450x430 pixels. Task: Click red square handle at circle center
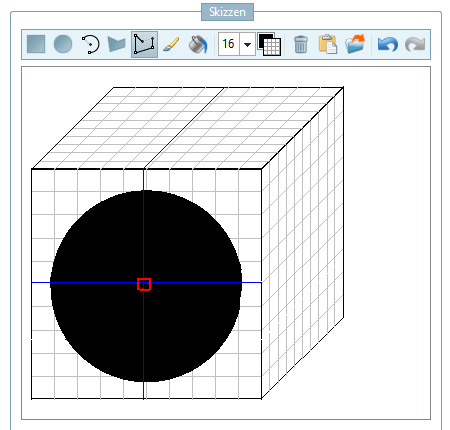point(144,284)
